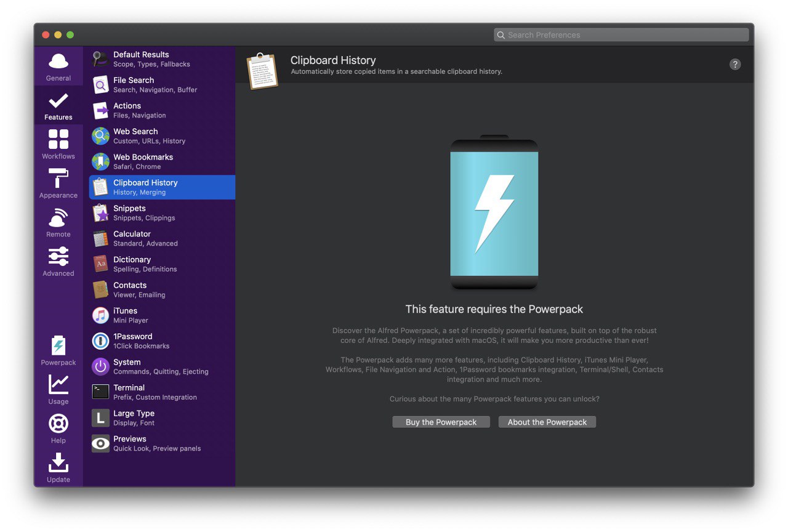Open the Powerpack sidebar section

tap(58, 350)
